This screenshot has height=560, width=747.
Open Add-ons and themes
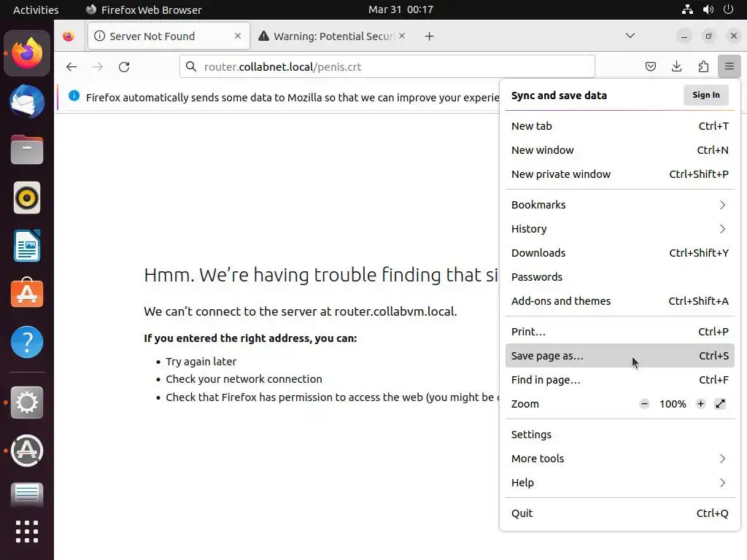point(619,301)
